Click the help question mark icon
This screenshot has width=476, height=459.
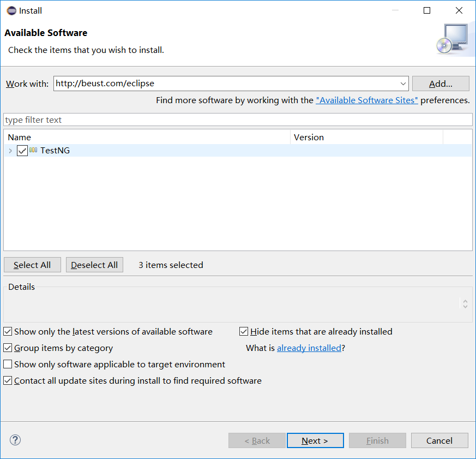click(x=15, y=440)
